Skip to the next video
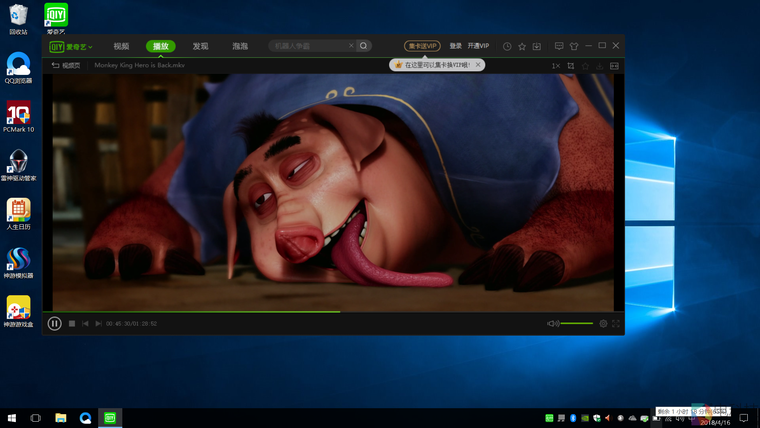 pyautogui.click(x=98, y=323)
